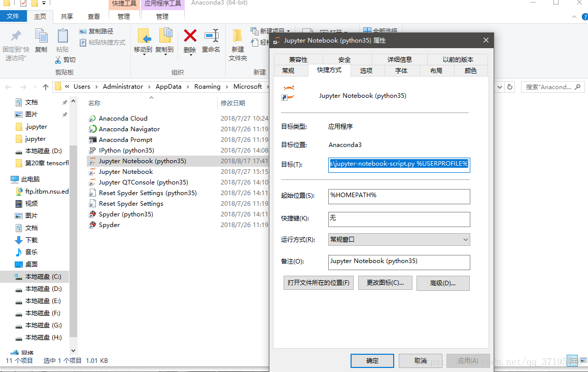
Task: Expand the ribbon chevron
Action: [x=574, y=17]
